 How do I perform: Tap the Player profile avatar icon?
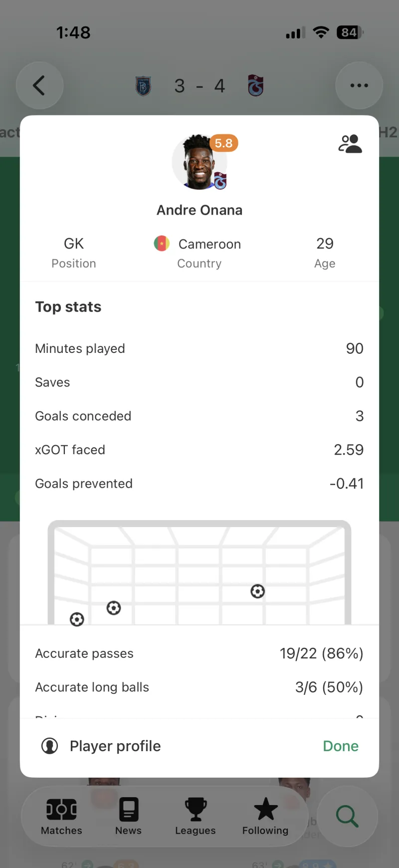(50, 746)
